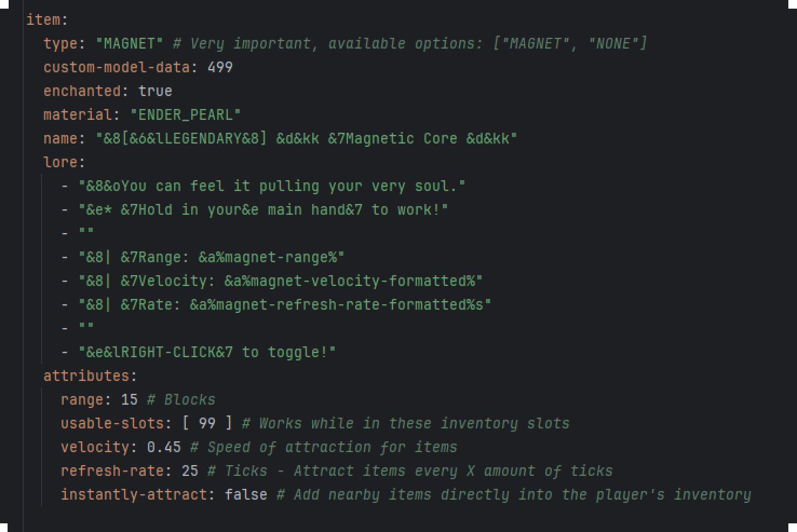Click the usable-slots value 99

pyautogui.click(x=207, y=424)
